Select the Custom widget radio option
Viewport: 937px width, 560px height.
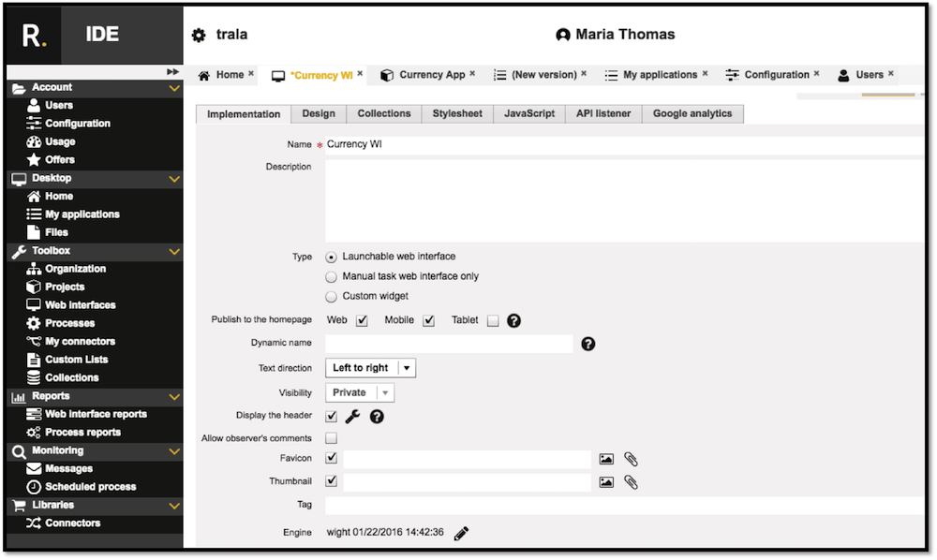click(x=331, y=297)
